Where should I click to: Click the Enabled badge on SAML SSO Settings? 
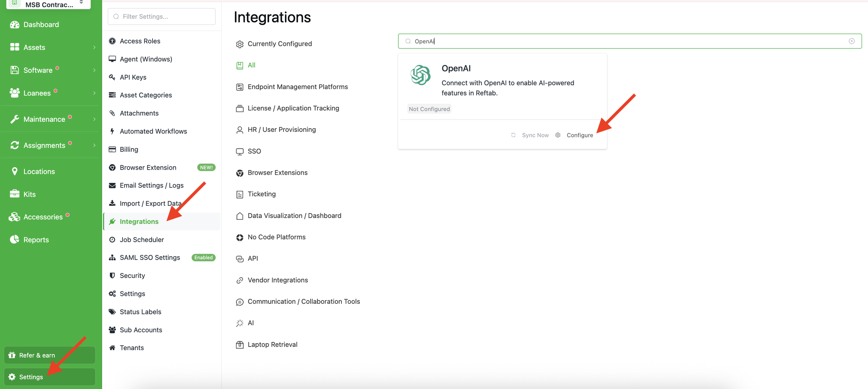coord(203,257)
